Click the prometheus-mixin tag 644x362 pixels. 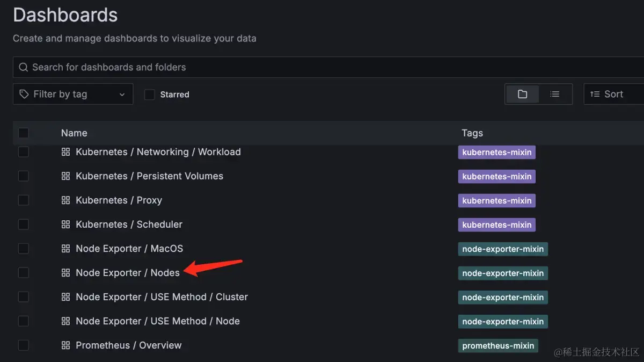tap(498, 345)
